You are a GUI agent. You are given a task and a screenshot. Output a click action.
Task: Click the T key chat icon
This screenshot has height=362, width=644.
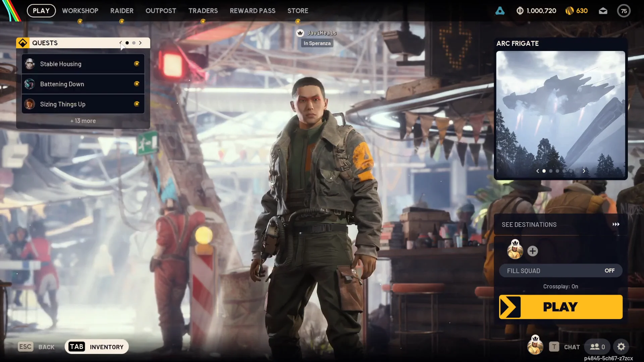pyautogui.click(x=554, y=347)
